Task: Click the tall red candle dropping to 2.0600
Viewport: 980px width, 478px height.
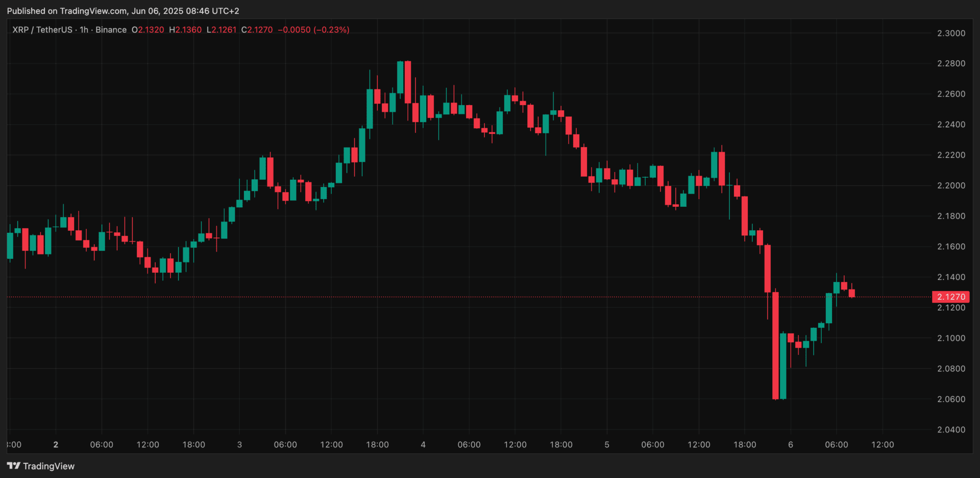Action: pyautogui.click(x=775, y=345)
